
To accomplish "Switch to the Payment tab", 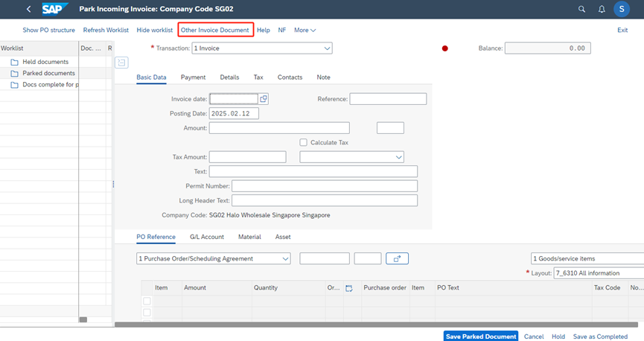I will pyautogui.click(x=193, y=77).
